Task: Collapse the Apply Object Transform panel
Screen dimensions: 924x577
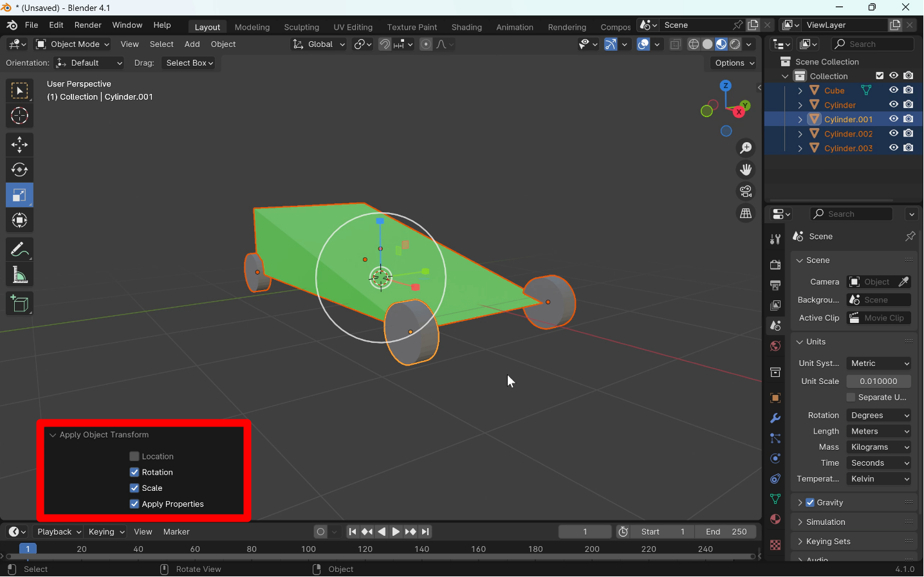Action: tap(53, 435)
